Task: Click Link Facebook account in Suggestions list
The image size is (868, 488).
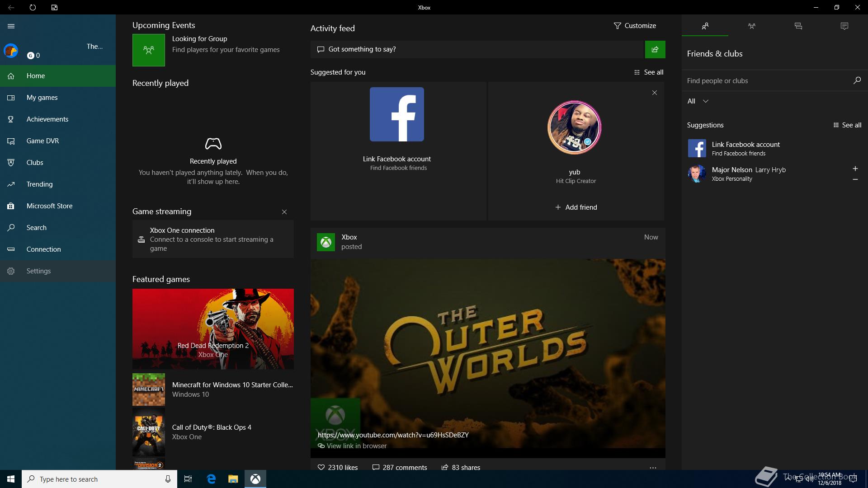Action: [x=774, y=148]
